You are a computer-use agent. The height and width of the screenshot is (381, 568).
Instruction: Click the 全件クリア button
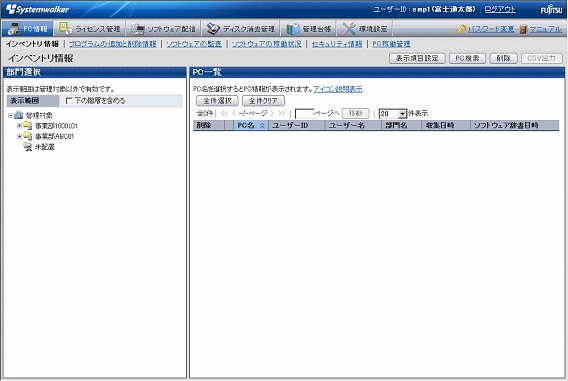263,101
